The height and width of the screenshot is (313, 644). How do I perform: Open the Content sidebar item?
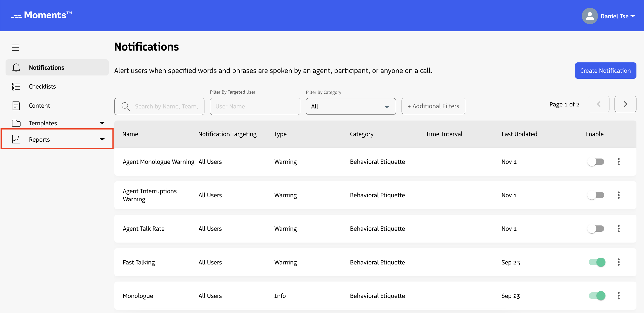point(57,105)
